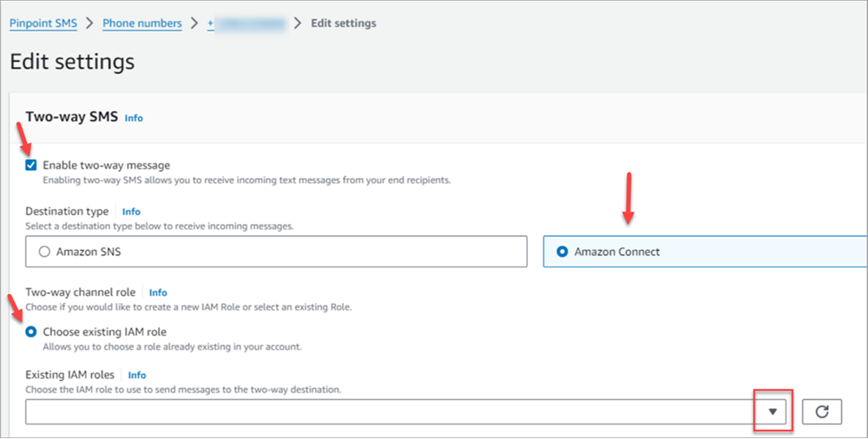Image resolution: width=868 pixels, height=439 pixels.
Task: Show Info for Destination type
Action: [x=131, y=211]
